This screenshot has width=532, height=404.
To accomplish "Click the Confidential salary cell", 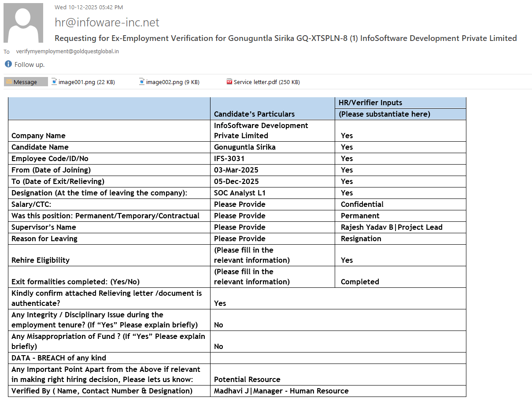I will [x=362, y=204].
